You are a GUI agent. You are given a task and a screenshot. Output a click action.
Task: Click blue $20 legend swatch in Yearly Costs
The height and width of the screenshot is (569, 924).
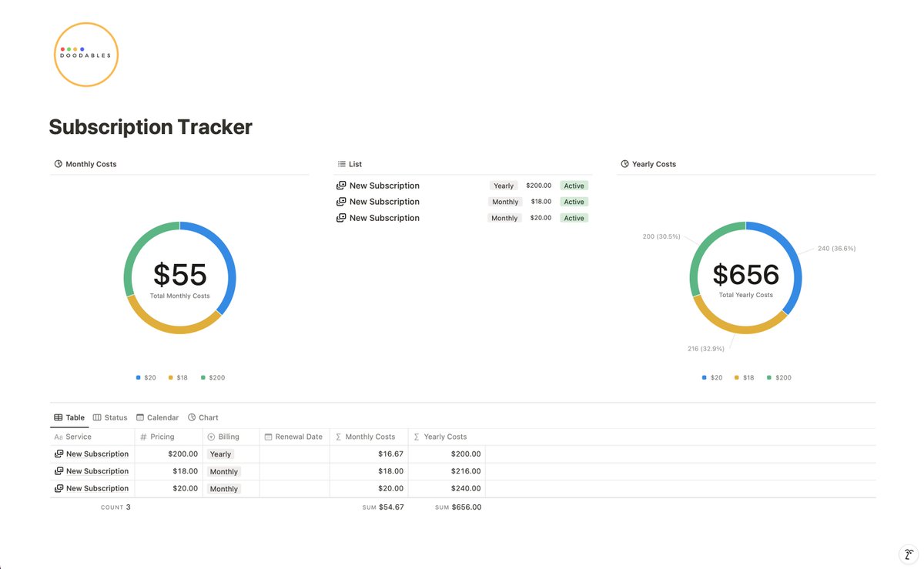705,378
